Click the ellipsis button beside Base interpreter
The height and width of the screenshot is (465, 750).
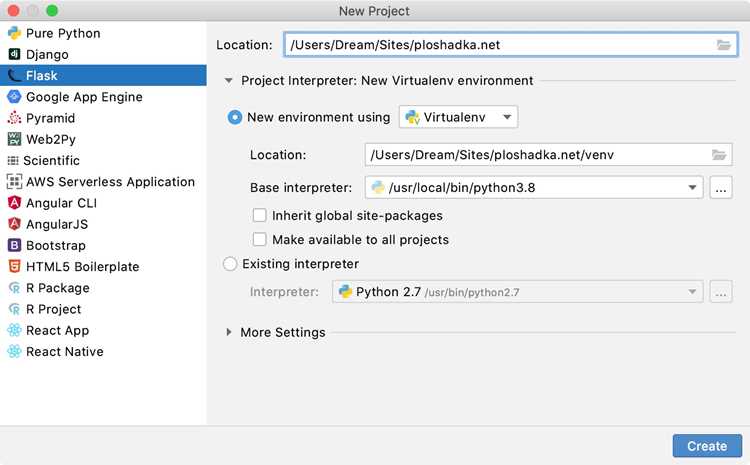(x=721, y=188)
